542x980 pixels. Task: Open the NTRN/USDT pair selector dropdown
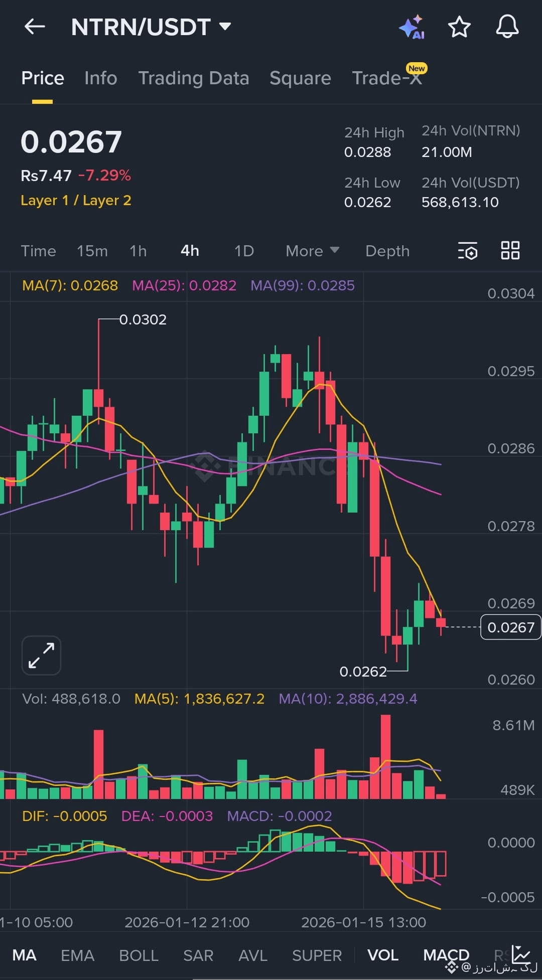click(225, 27)
